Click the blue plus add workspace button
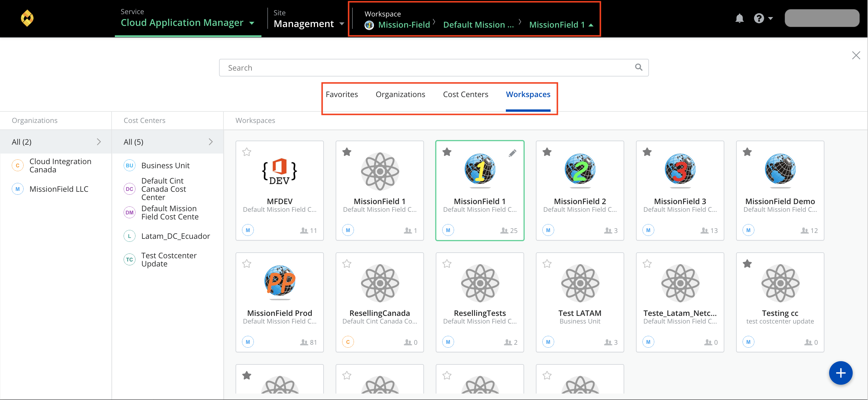Screen dimensions: 868x400 tap(840, 373)
